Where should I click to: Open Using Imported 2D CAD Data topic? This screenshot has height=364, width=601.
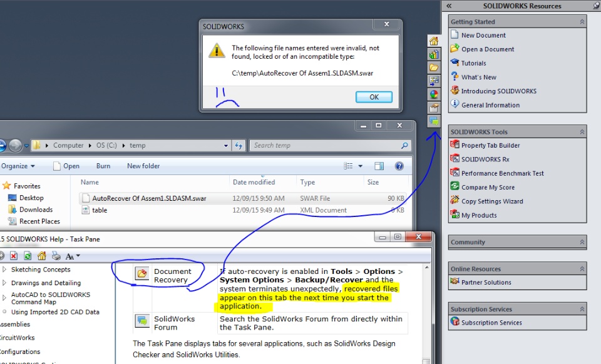coord(55,312)
